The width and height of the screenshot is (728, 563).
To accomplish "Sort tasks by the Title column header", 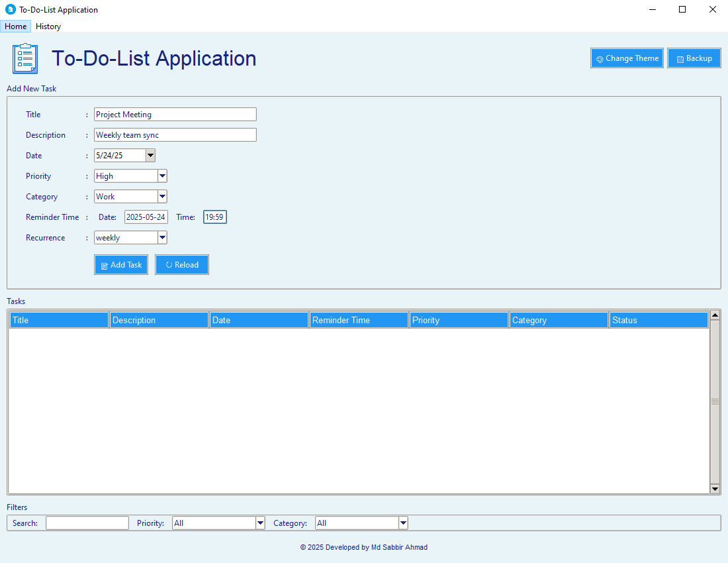I will 59,320.
